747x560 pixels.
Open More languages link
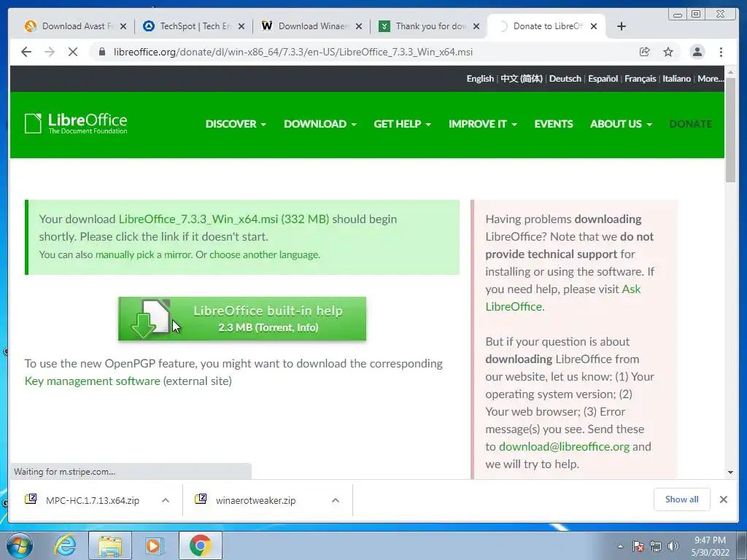pyautogui.click(x=711, y=79)
